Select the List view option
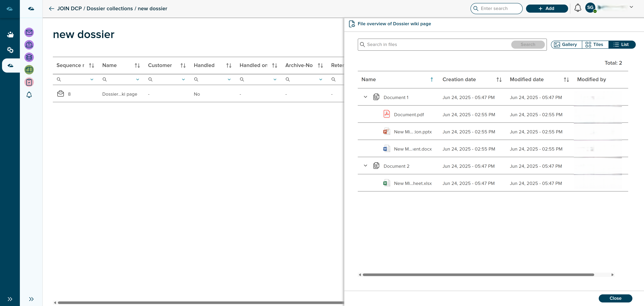This screenshot has height=306, width=644. [622, 44]
